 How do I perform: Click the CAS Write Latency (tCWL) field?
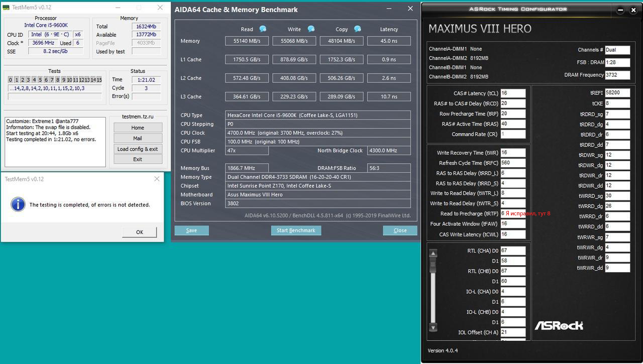click(513, 234)
